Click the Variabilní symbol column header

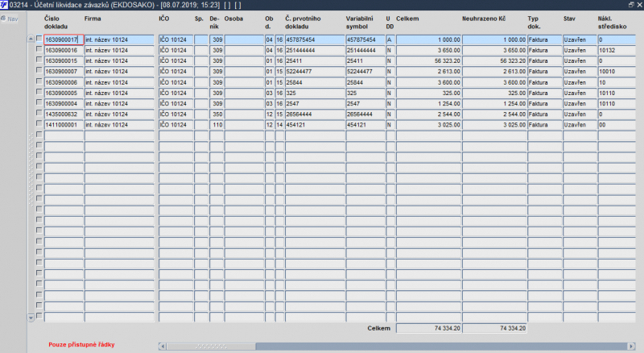359,23
